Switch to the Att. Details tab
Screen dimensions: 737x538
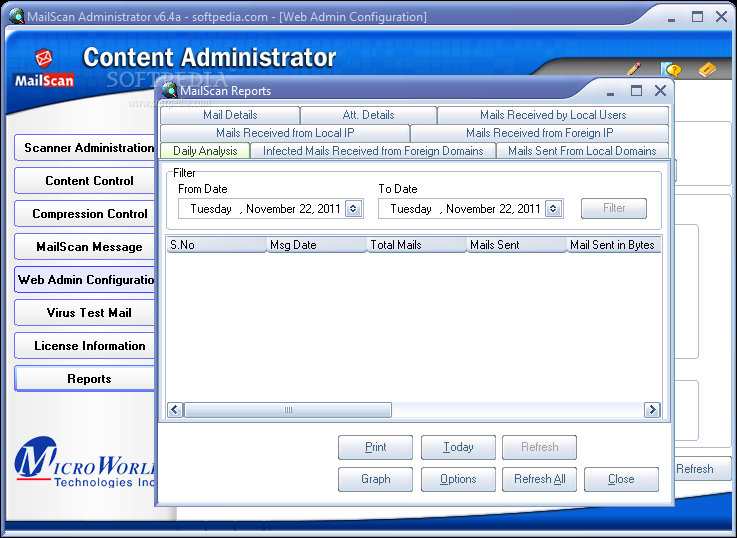tap(368, 115)
